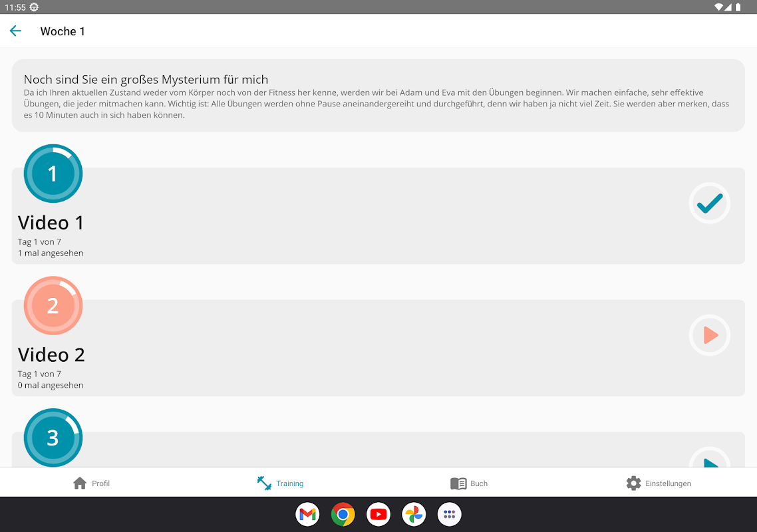This screenshot has width=757, height=532.
Task: Play the third video using its play button
Action: pyautogui.click(x=709, y=459)
